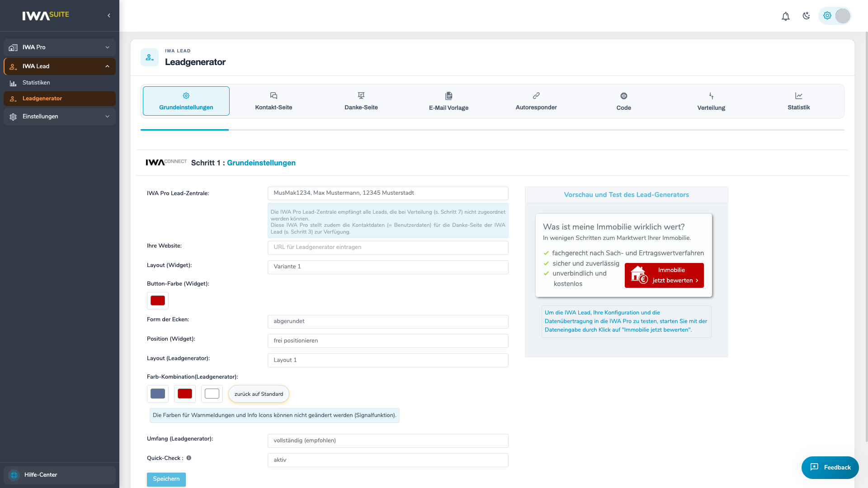Switch to the Danke-Seite tab

pos(361,101)
